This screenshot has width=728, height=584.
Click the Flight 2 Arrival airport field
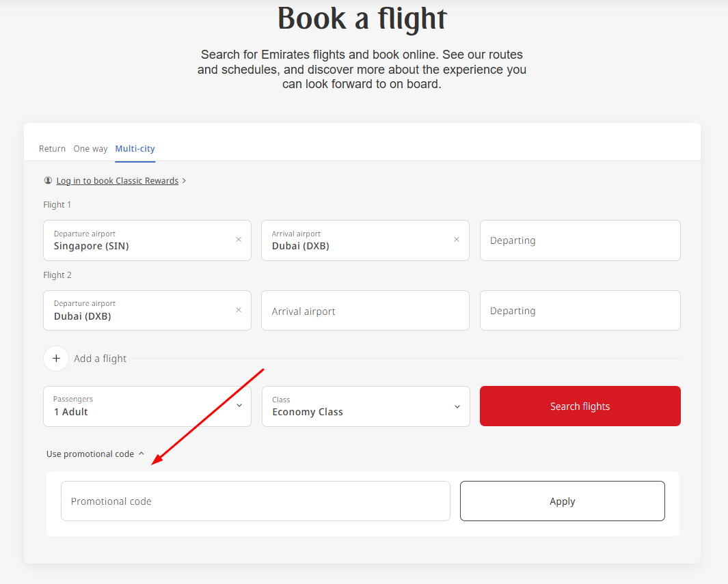pos(365,311)
